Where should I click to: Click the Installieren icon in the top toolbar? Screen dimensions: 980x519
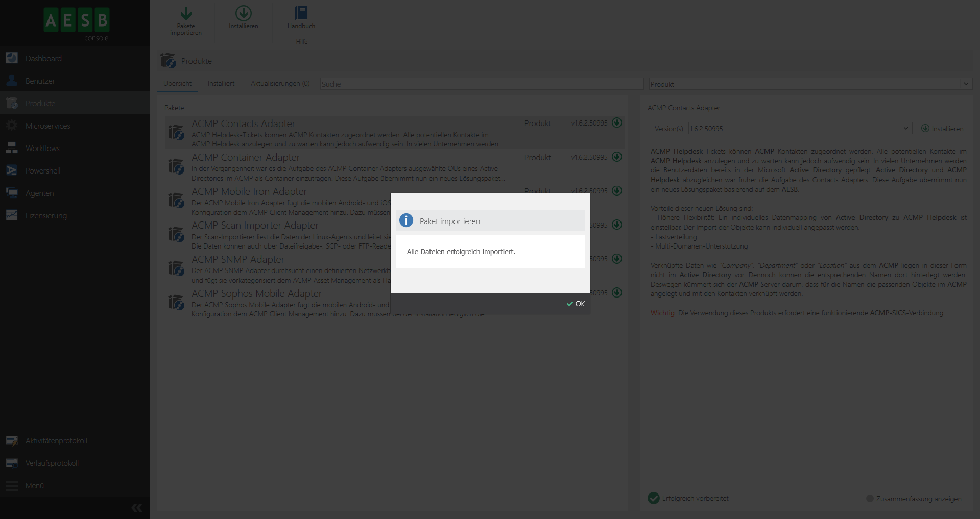(244, 14)
